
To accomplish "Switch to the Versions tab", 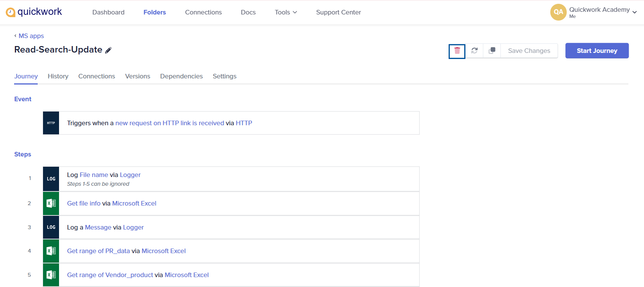I will click(x=137, y=76).
